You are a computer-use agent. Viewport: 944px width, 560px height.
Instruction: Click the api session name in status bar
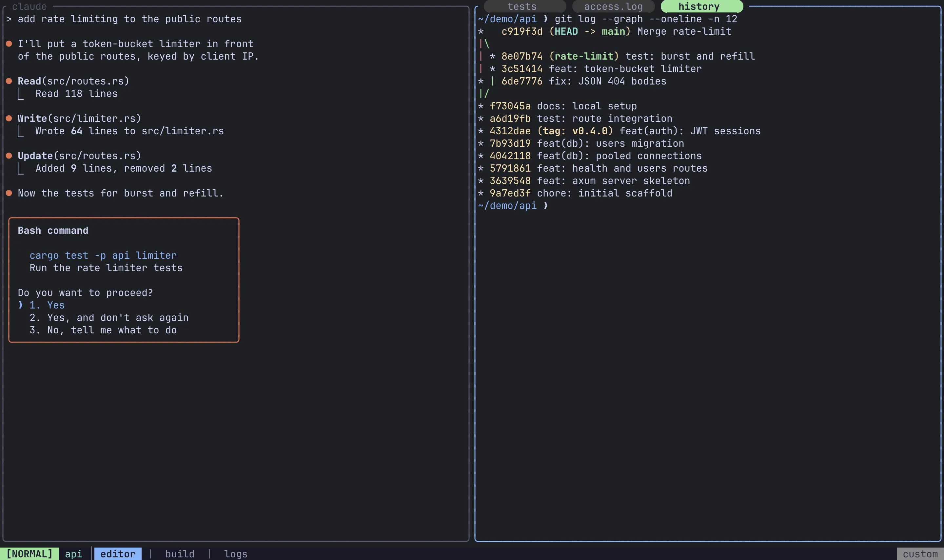74,553
